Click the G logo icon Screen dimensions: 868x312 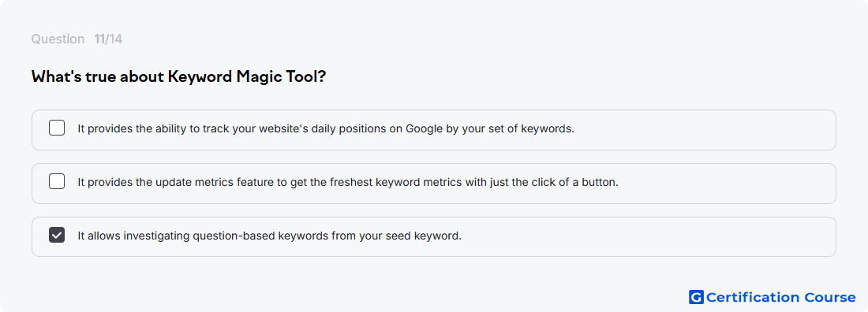pyautogui.click(x=696, y=297)
